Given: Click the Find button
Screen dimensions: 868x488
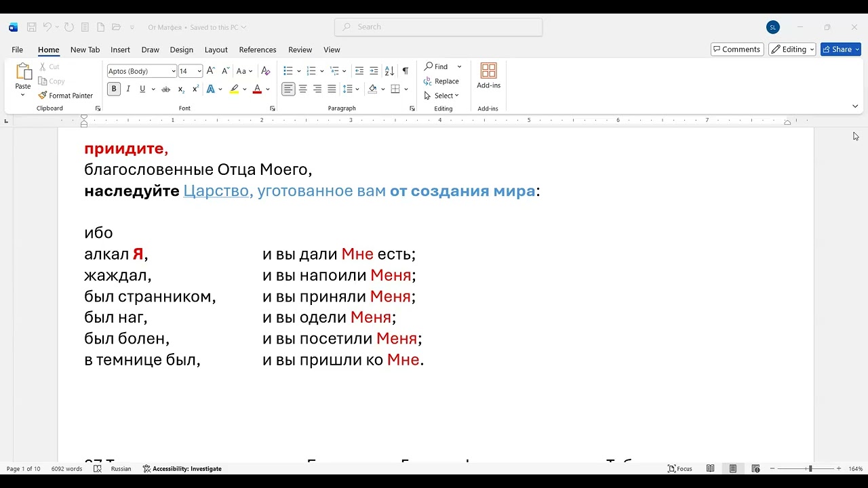Looking at the screenshot, I should coord(436,66).
